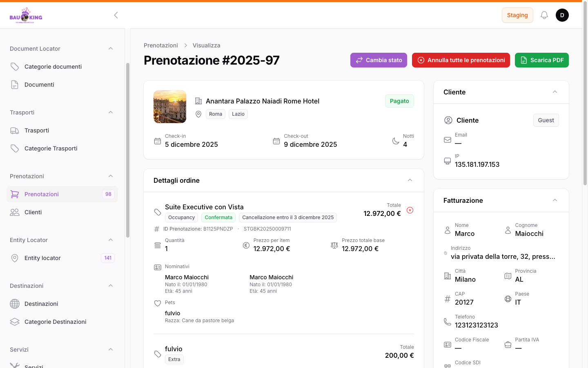Click the Check-in calendar icon
Image resolution: width=588 pixels, height=368 pixels.
[158, 141]
